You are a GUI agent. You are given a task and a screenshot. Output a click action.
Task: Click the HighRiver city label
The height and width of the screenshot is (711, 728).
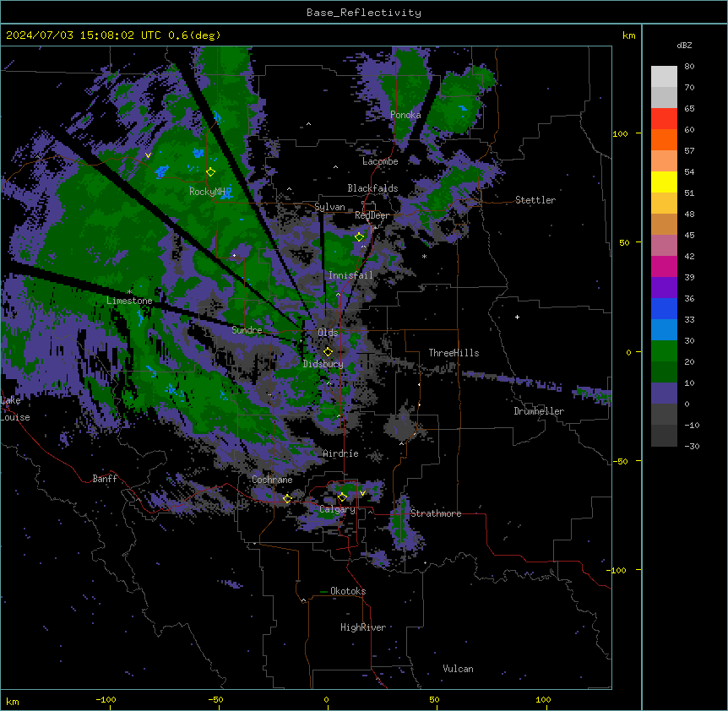point(363,627)
